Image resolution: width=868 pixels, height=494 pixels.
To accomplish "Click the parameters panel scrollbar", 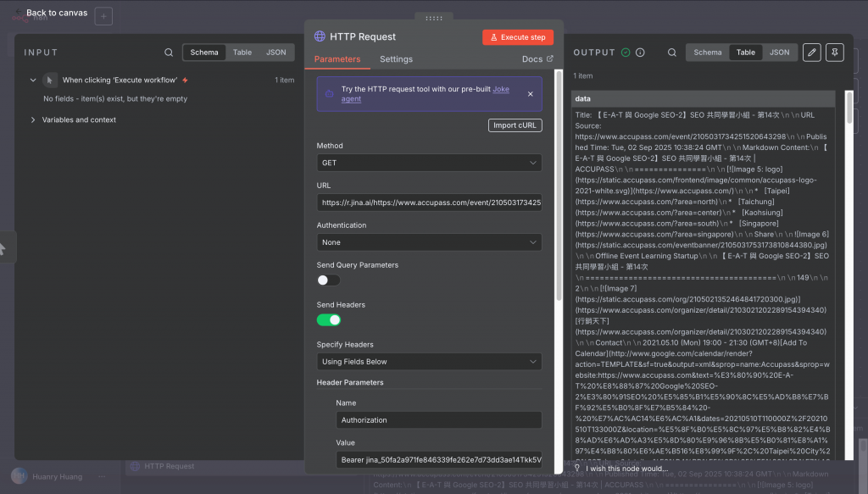I will [x=559, y=186].
